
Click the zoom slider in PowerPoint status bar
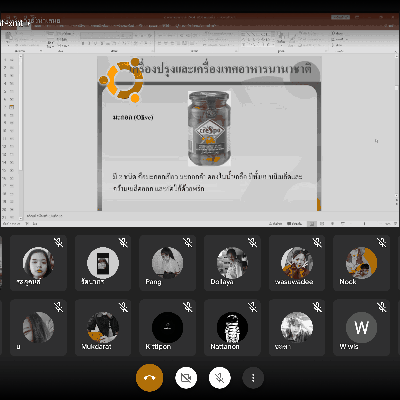point(364,224)
